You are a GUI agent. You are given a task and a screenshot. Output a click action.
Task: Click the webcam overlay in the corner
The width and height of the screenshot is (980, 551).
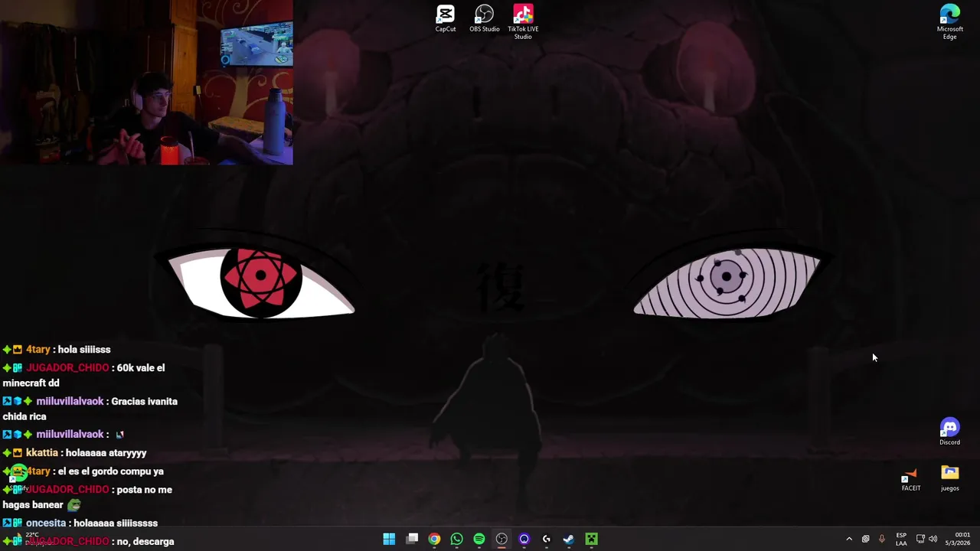click(146, 82)
